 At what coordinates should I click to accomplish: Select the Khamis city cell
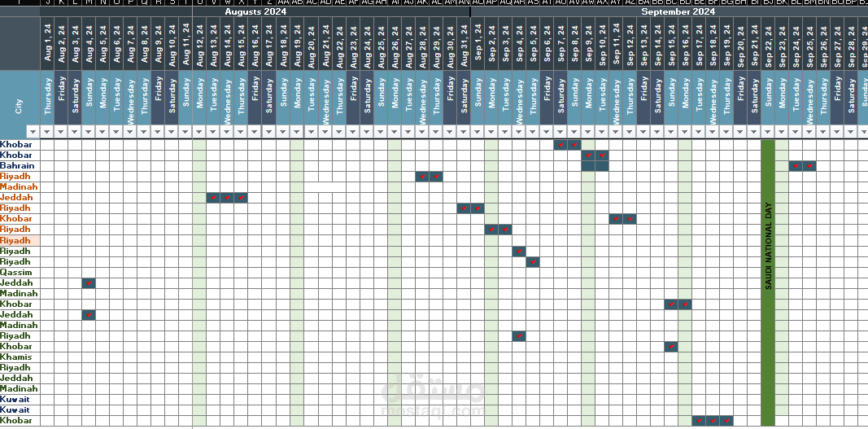click(x=20, y=357)
